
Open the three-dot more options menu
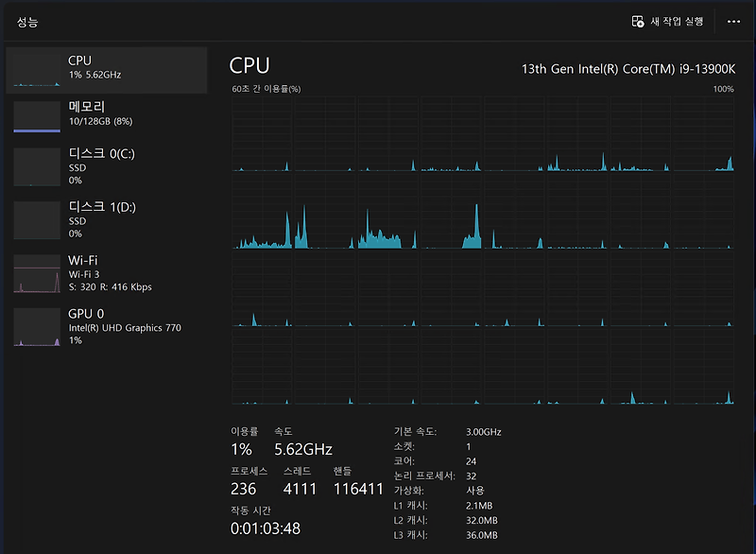click(733, 21)
